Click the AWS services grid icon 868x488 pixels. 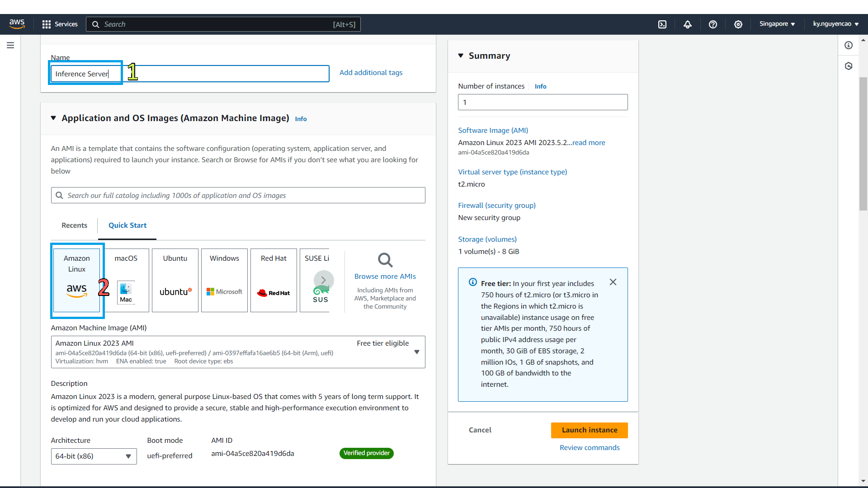(x=47, y=24)
